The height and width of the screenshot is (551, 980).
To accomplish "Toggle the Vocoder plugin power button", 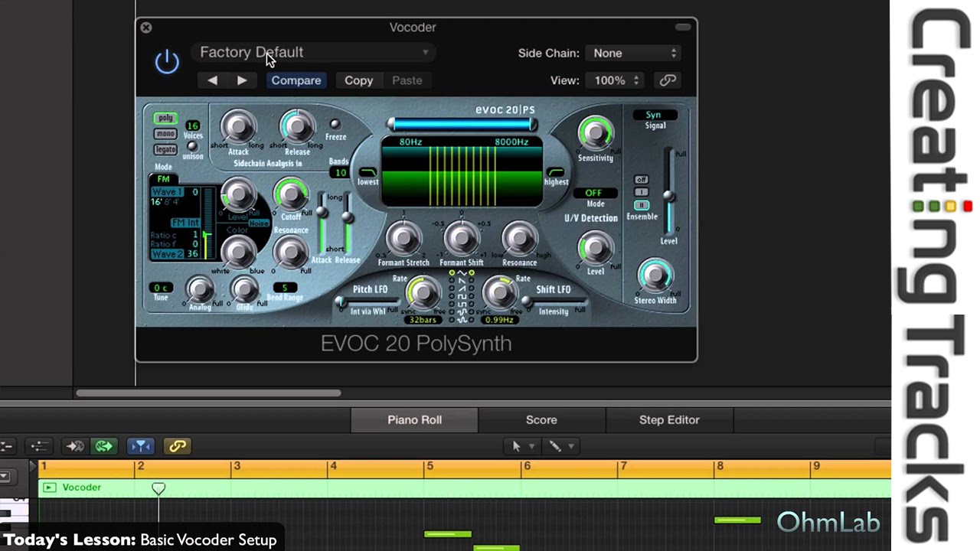I will coord(167,61).
